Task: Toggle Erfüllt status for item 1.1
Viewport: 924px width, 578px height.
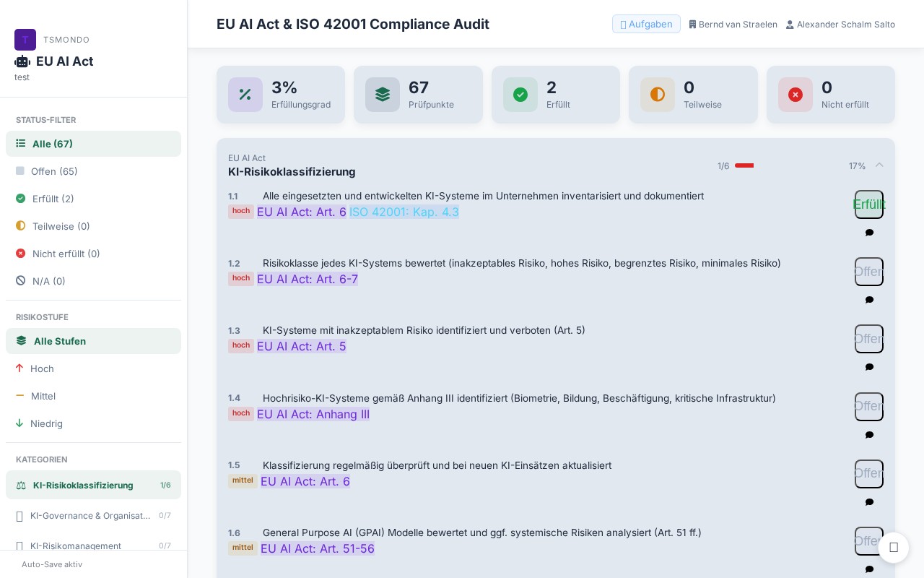Action: coord(869,204)
